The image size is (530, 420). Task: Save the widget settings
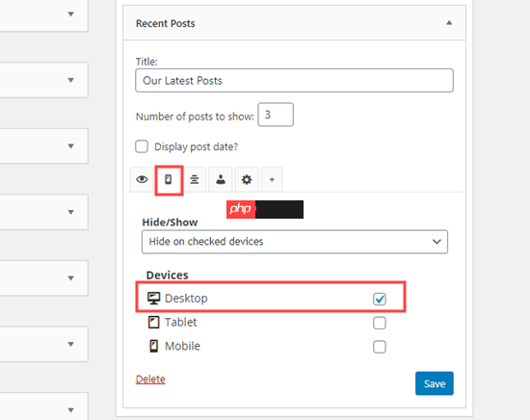pyautogui.click(x=435, y=383)
